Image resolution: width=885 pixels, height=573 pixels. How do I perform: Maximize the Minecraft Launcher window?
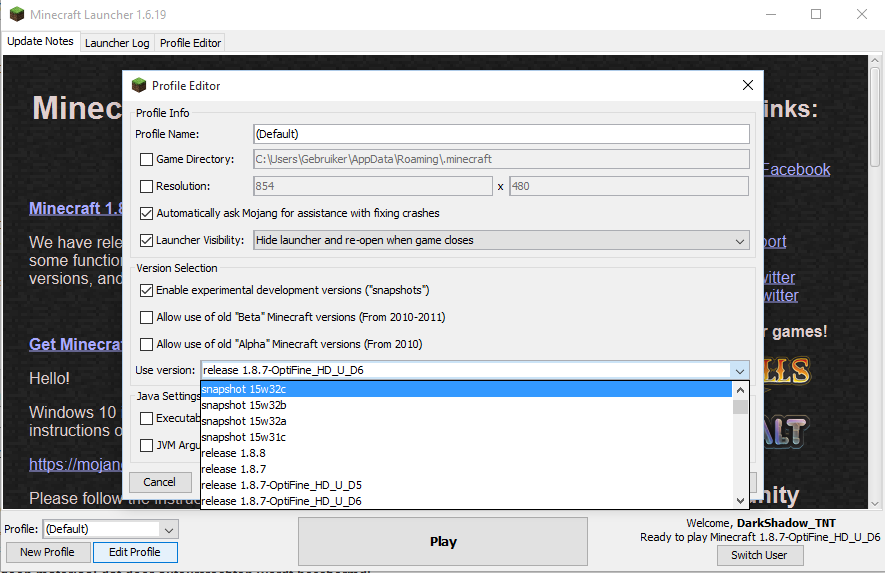(x=816, y=14)
